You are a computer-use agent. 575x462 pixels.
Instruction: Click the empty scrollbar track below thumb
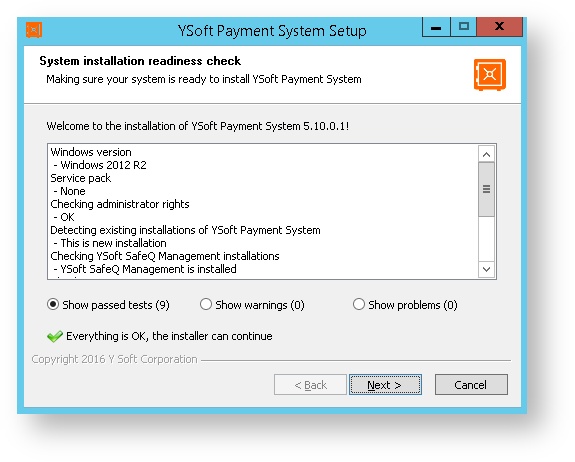pyautogui.click(x=487, y=239)
